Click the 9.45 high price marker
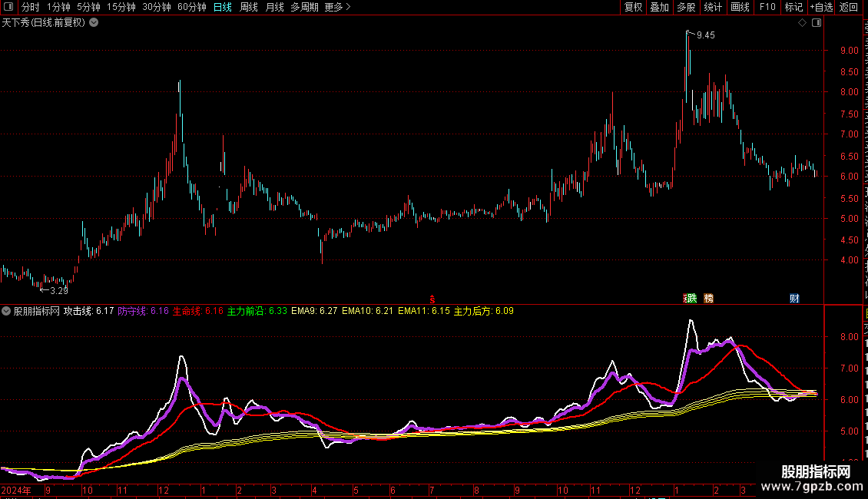The height and width of the screenshot is (499, 868). (705, 35)
